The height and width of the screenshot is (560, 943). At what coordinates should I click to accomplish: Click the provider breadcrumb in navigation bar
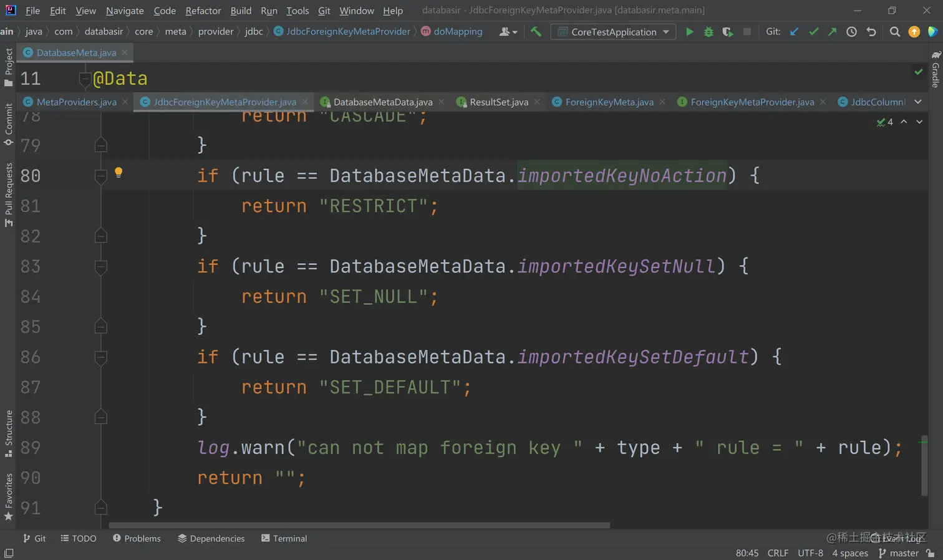[x=216, y=31]
